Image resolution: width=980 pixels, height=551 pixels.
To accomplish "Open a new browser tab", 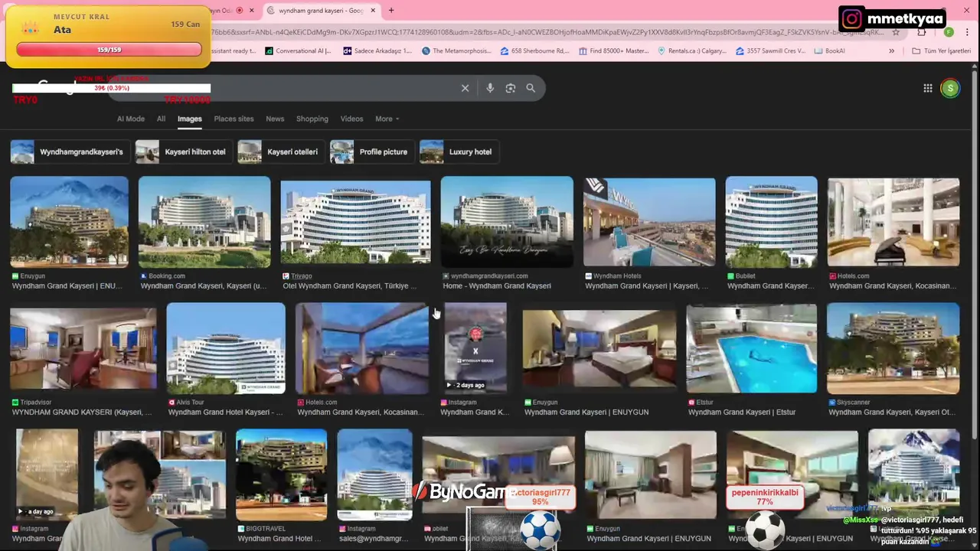I will 391,10.
